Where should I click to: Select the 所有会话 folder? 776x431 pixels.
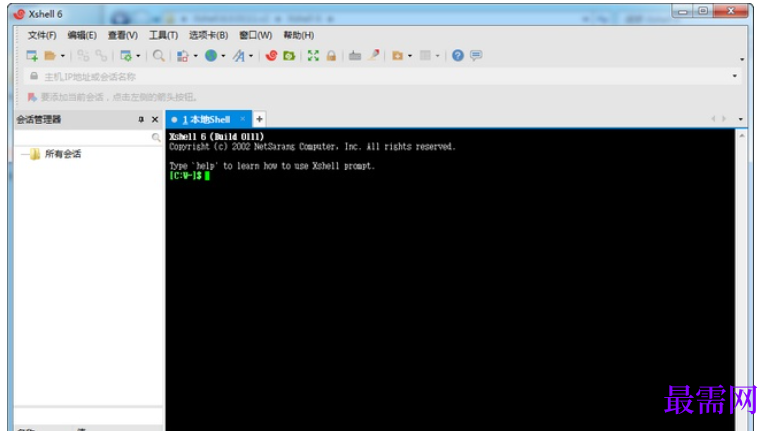(x=63, y=154)
